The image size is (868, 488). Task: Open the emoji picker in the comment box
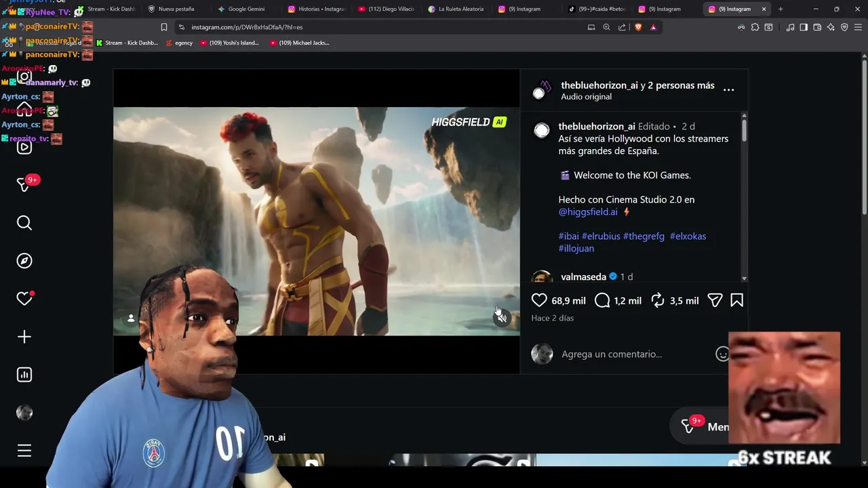tap(722, 354)
